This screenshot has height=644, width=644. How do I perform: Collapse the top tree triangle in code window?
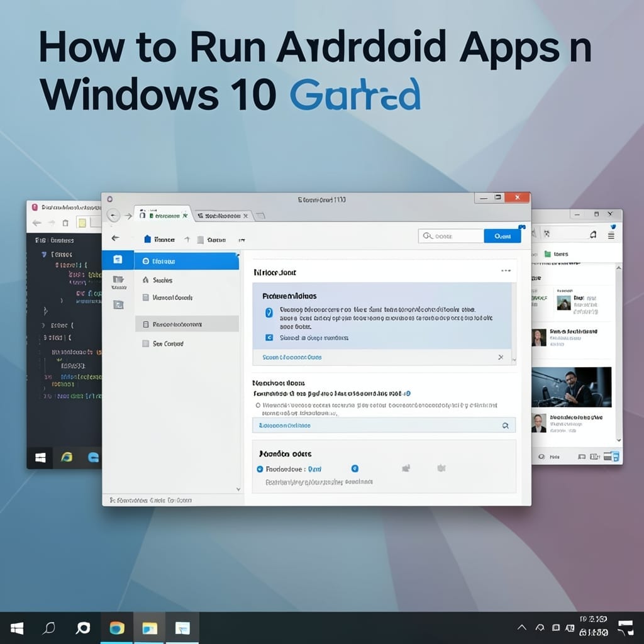(44, 254)
